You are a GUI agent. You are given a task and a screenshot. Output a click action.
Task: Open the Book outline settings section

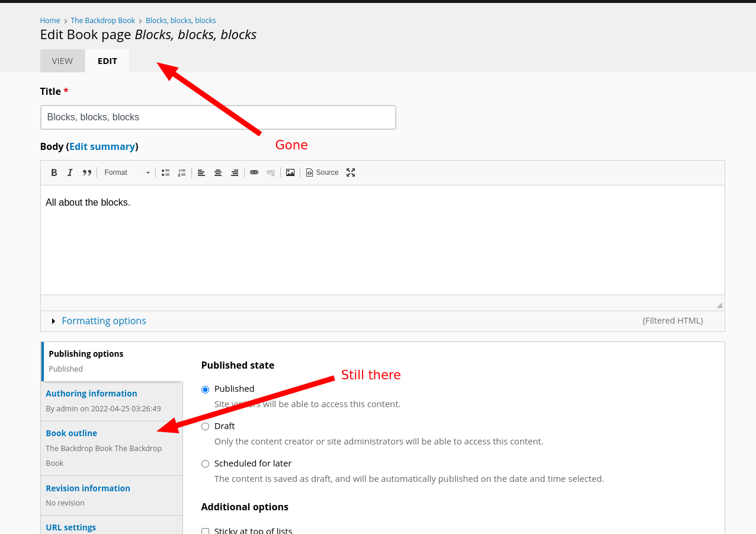[x=71, y=433]
